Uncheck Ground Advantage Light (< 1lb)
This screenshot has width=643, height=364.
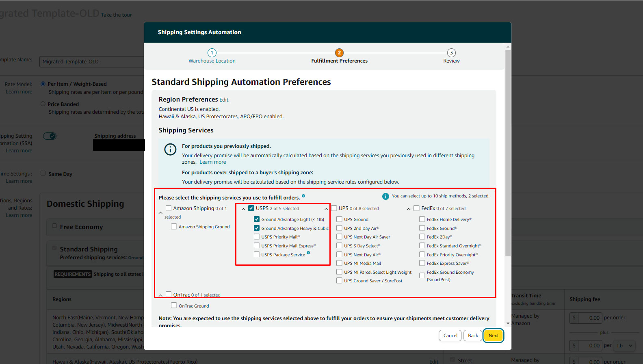257,219
